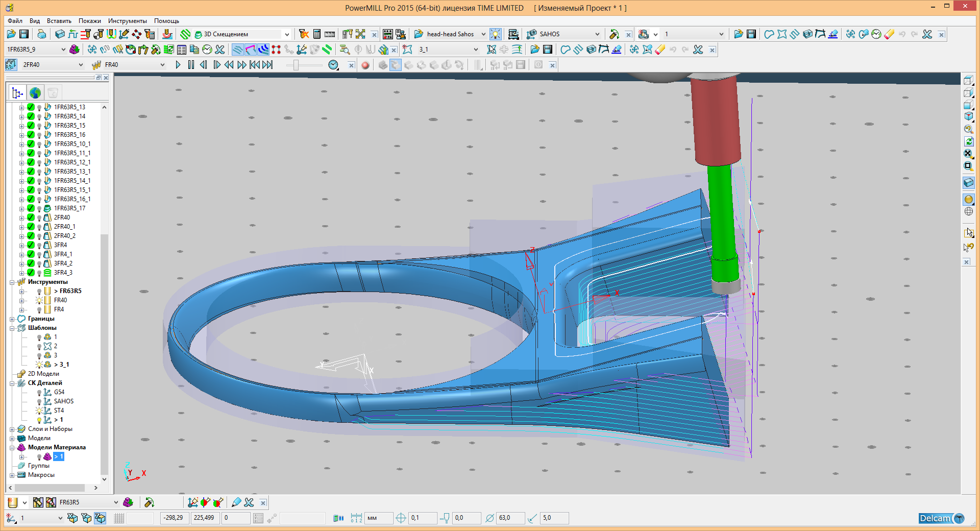The height and width of the screenshot is (531, 980).
Task: Open the Покажи menu
Action: pos(90,21)
